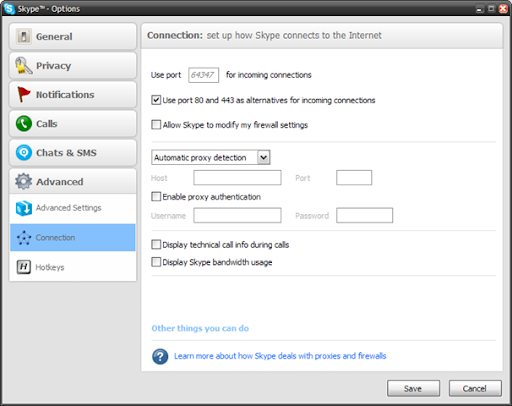Open Chats & SMS options
This screenshot has height=406, width=512.
pyautogui.click(x=73, y=153)
